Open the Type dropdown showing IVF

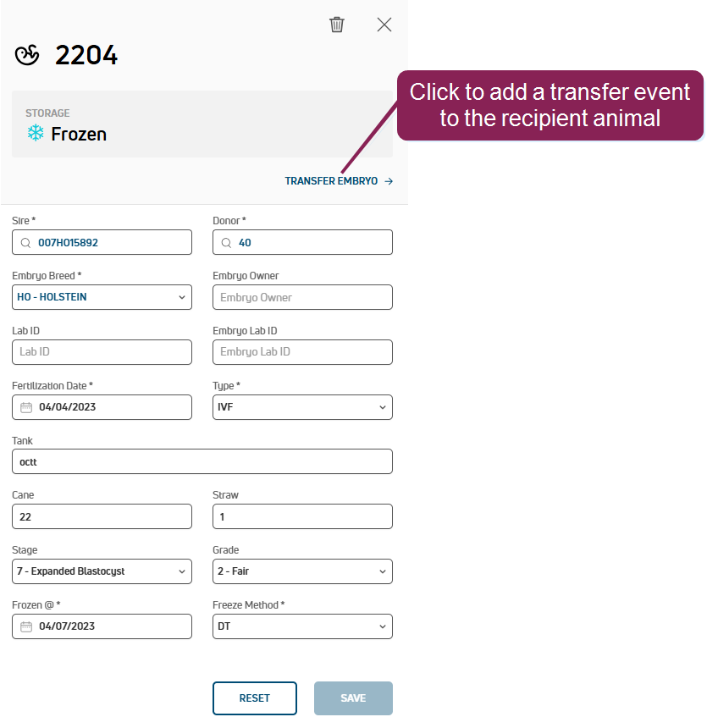(302, 407)
